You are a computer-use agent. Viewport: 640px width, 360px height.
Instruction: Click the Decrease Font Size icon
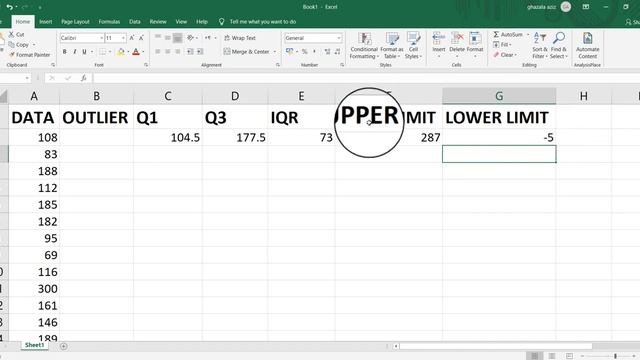[x=141, y=38]
